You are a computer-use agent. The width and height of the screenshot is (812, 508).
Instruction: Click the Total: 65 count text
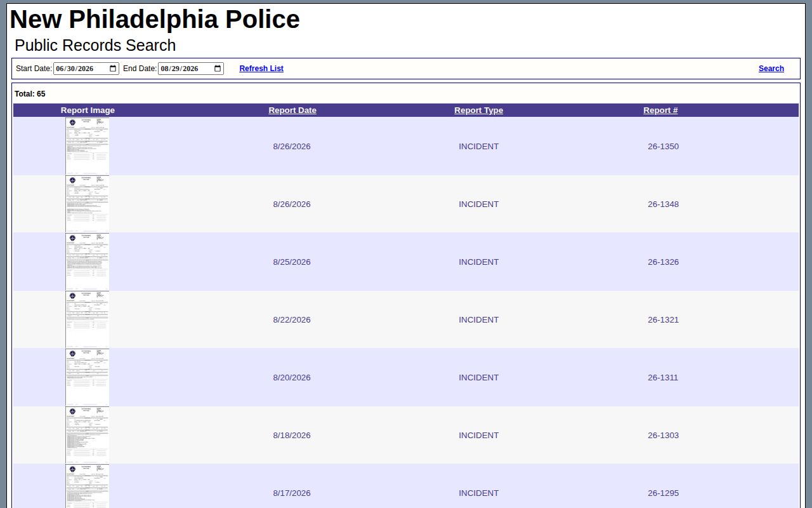(30, 94)
